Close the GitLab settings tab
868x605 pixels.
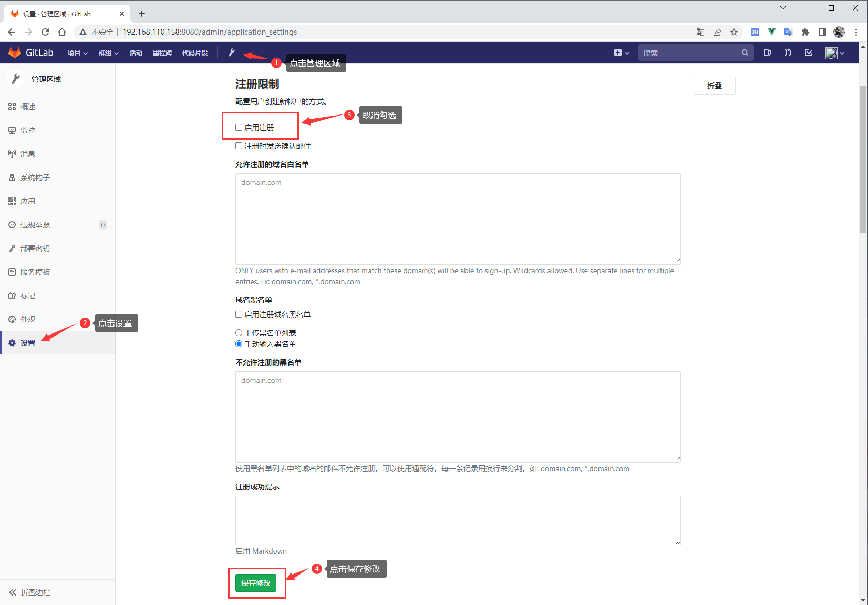[122, 14]
